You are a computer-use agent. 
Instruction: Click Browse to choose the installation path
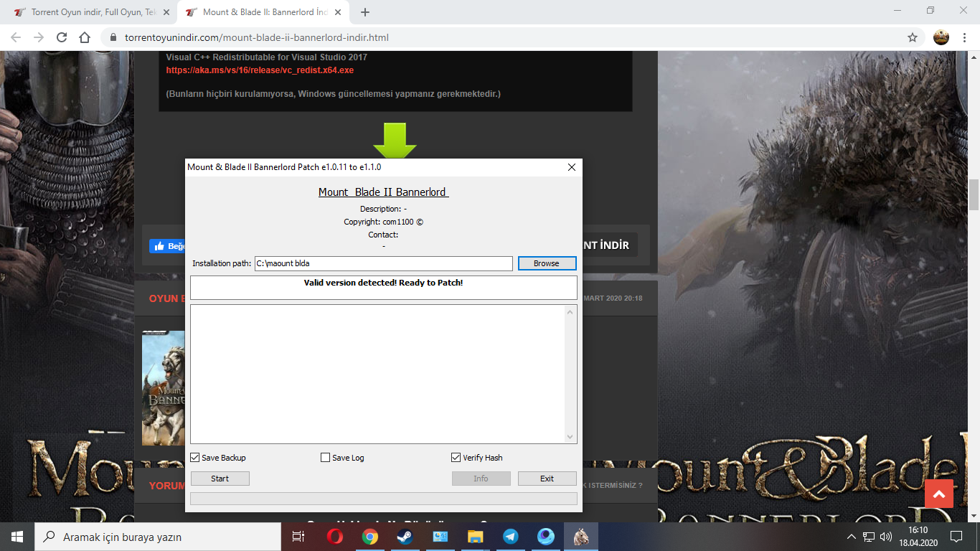(547, 263)
